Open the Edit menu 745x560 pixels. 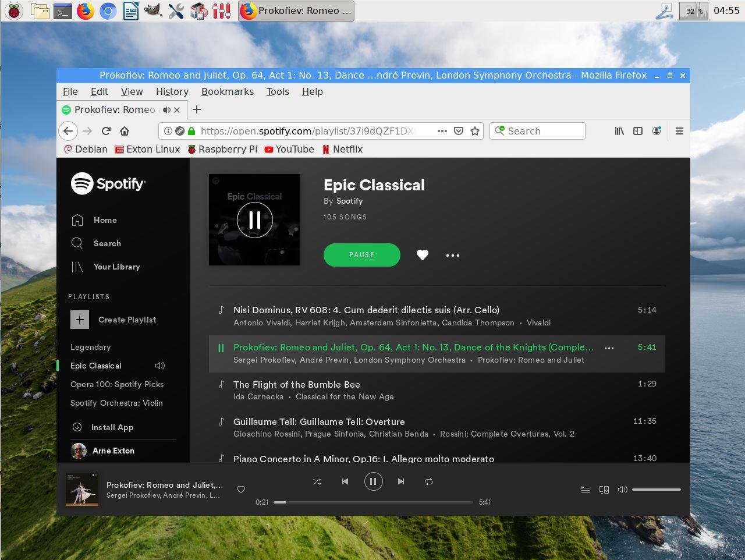100,91
